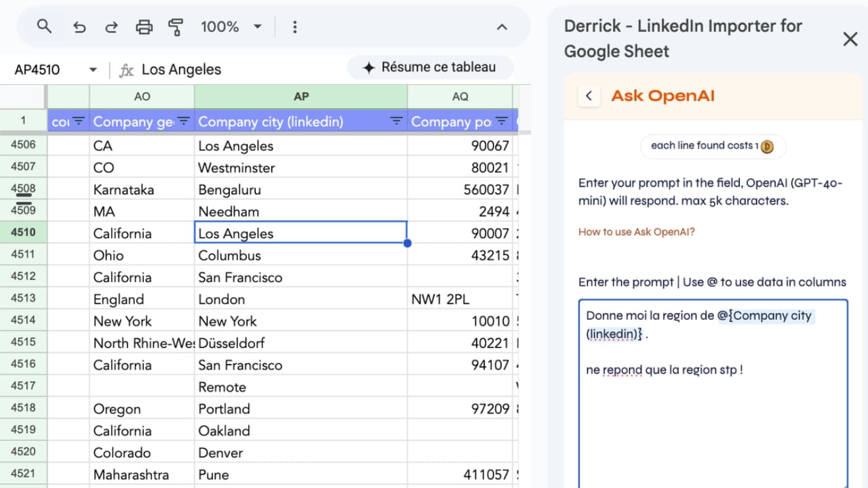Open the three-dot more options menu
868x488 pixels.
coord(294,27)
